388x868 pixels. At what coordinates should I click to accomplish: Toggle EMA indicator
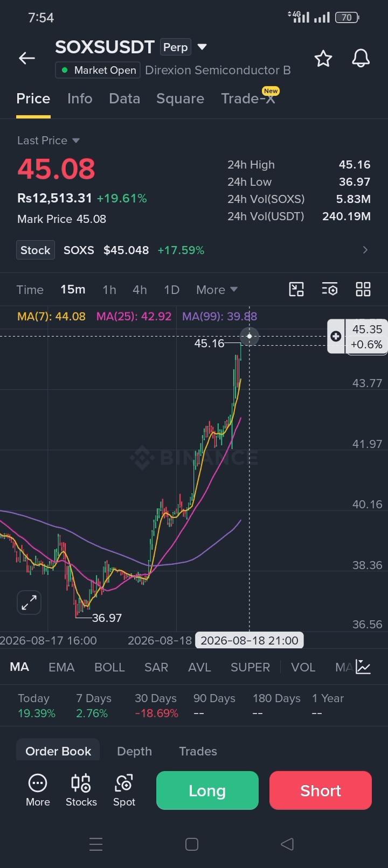click(61, 667)
